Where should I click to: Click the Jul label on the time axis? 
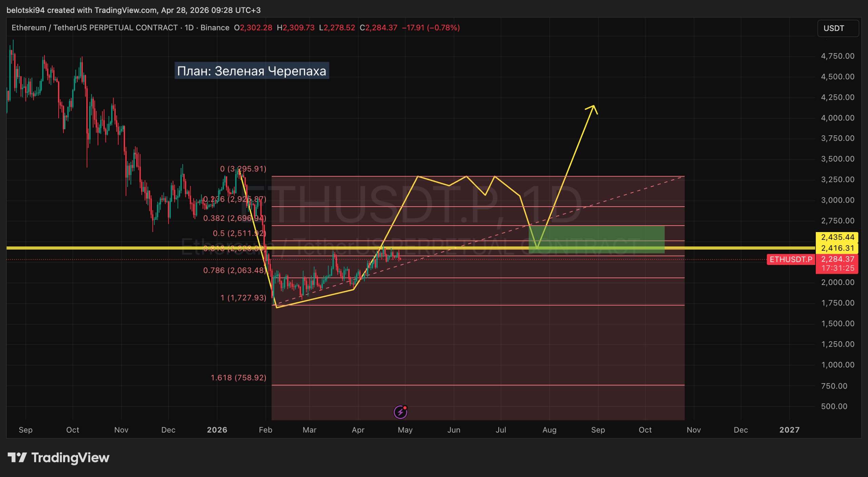[x=501, y=430]
